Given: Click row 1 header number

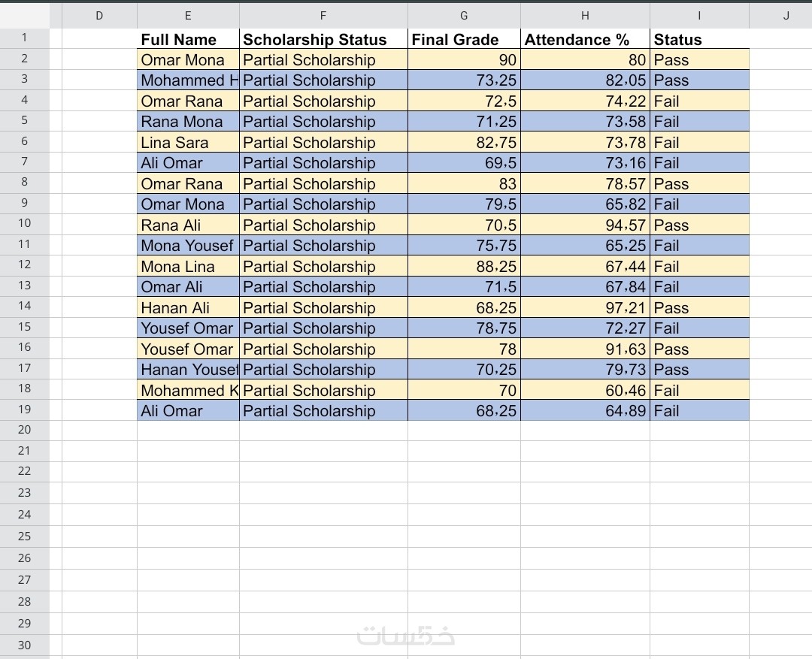Looking at the screenshot, I should [24, 38].
